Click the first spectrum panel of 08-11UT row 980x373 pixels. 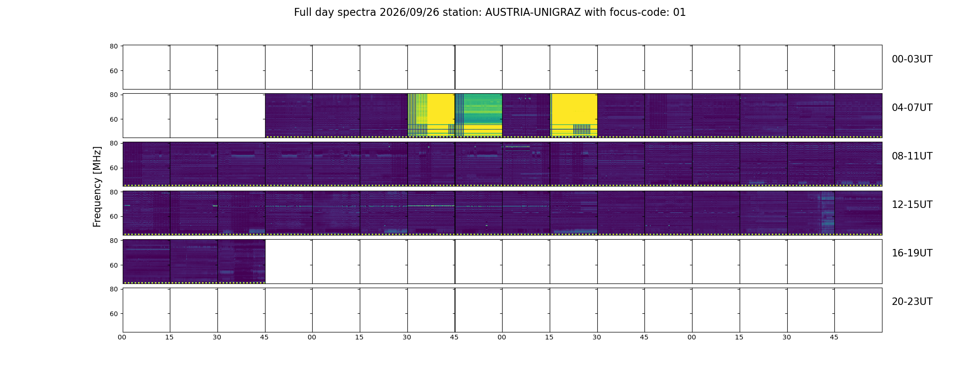click(147, 164)
